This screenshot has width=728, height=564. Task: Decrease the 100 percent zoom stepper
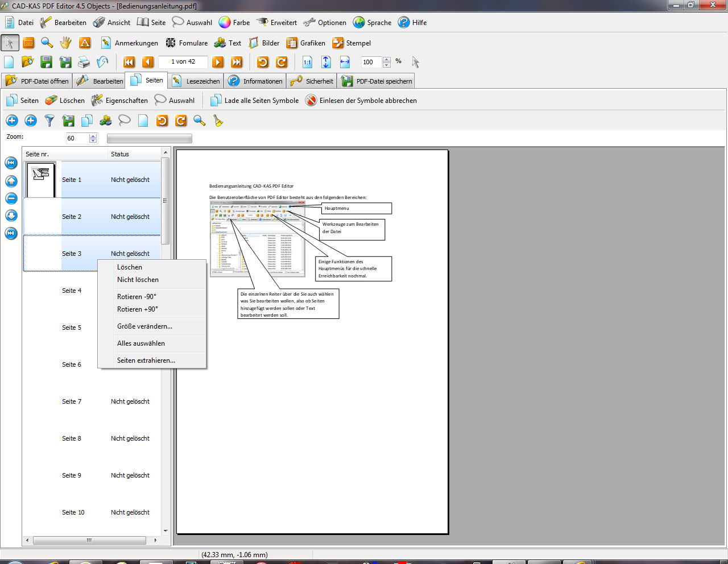387,65
